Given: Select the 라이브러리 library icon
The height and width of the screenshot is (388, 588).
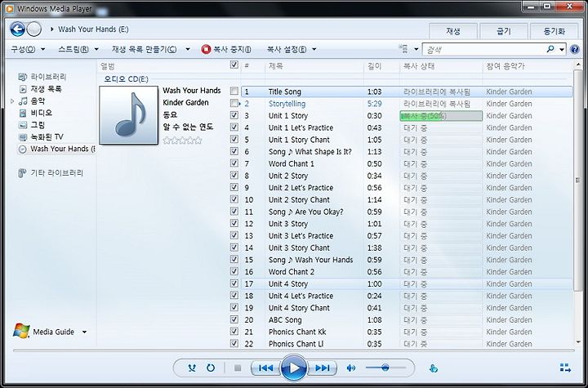Looking at the screenshot, I should point(23,77).
